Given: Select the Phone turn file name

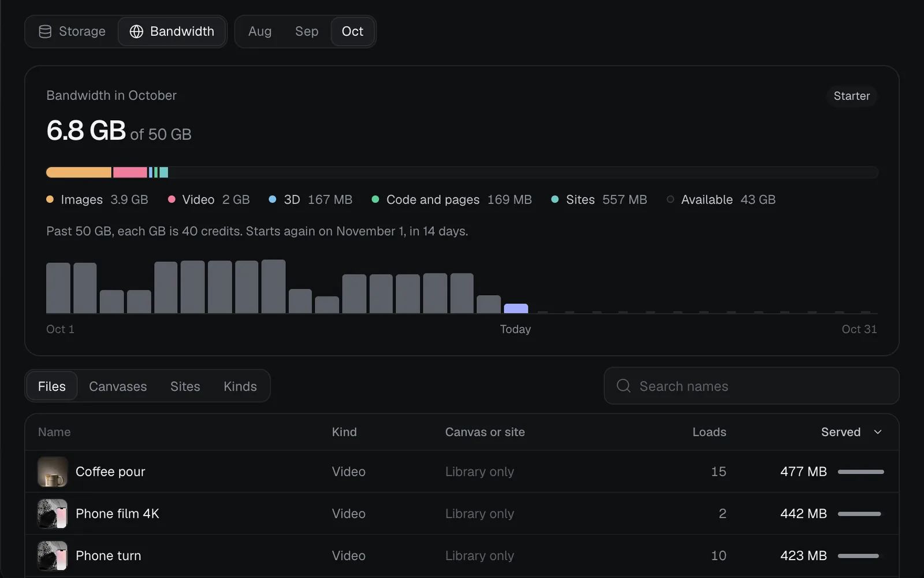Looking at the screenshot, I should click(x=109, y=555).
